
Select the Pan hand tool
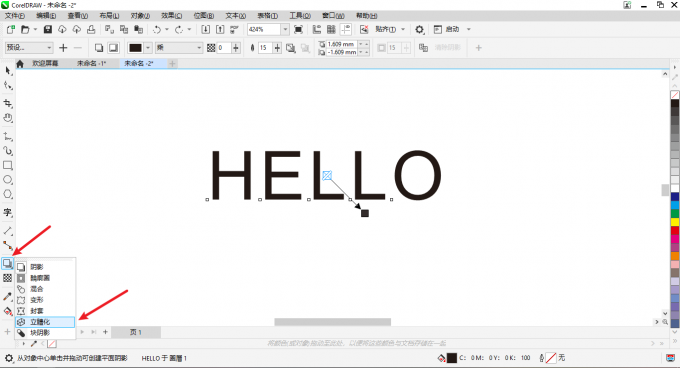tap(8, 118)
